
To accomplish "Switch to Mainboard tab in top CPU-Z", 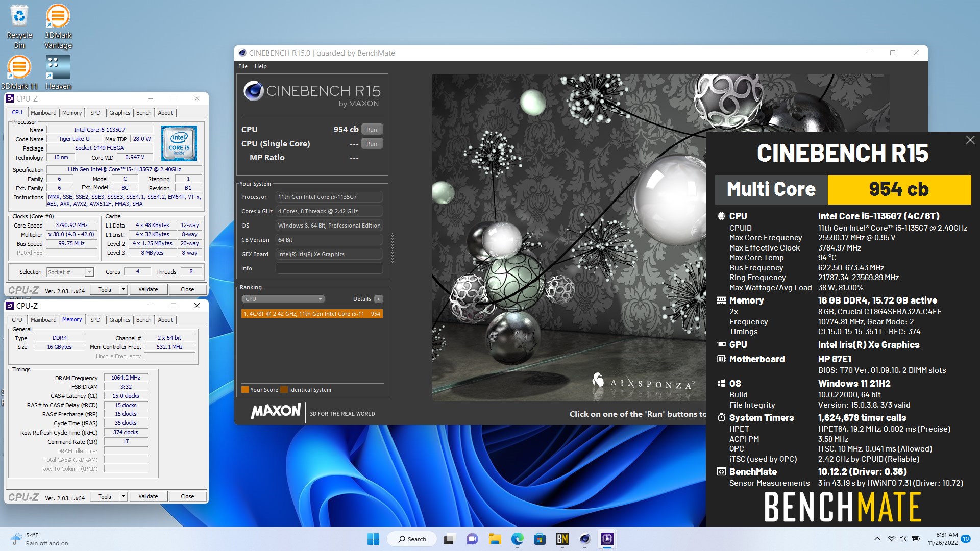I will [43, 113].
